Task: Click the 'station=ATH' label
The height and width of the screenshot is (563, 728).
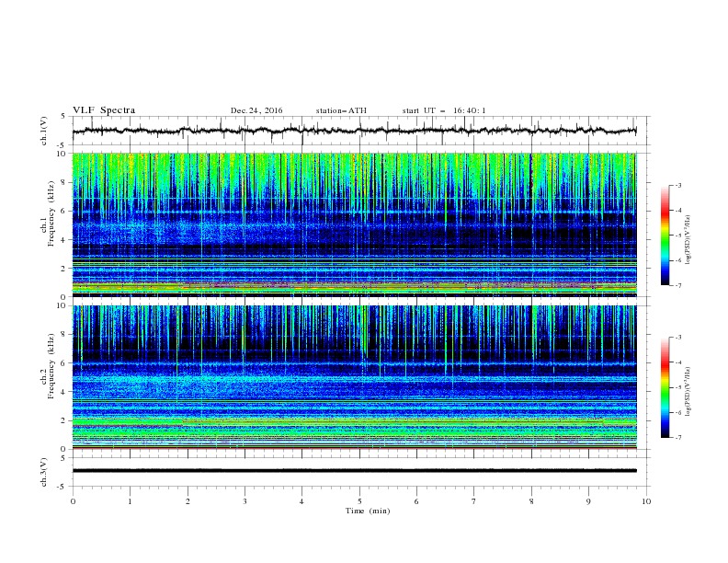Action: tap(341, 110)
